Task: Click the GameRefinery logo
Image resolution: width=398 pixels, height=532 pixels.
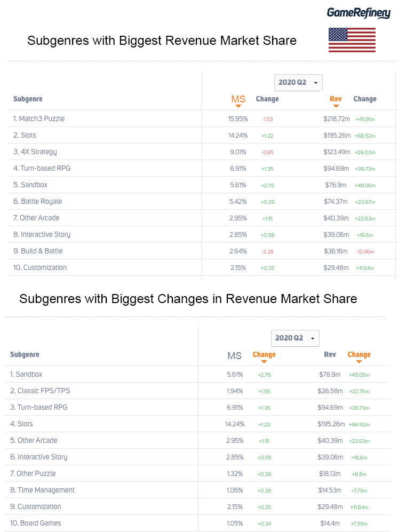Action: pos(358,12)
